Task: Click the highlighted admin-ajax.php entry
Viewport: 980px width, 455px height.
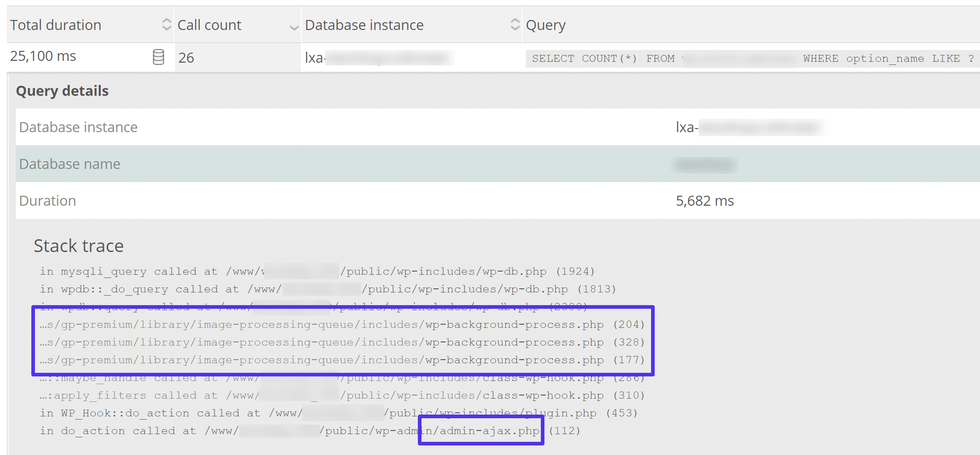Action: point(482,430)
